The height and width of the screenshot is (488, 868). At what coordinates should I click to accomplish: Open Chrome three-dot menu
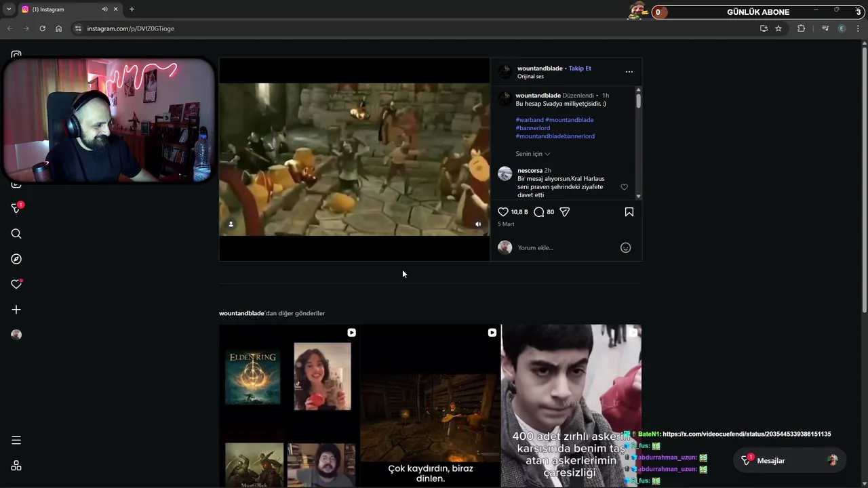pos(859,28)
